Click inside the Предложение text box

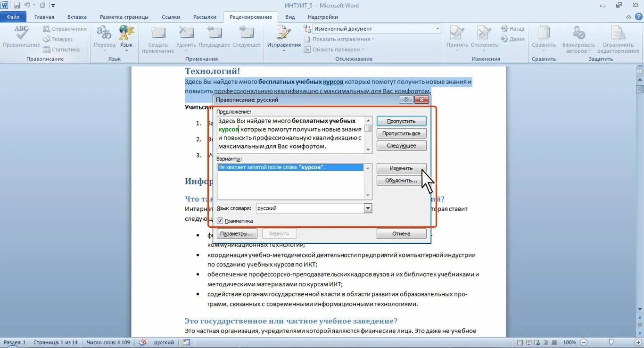click(x=290, y=134)
